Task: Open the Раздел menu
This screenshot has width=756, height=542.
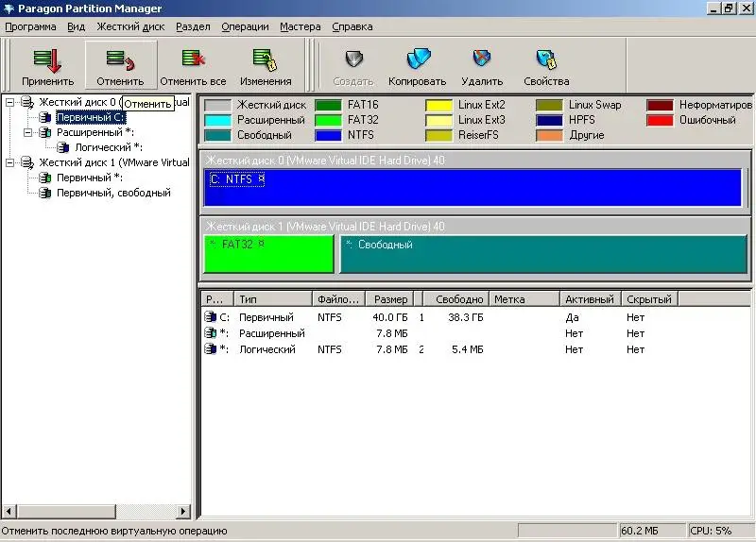Action: click(x=193, y=27)
